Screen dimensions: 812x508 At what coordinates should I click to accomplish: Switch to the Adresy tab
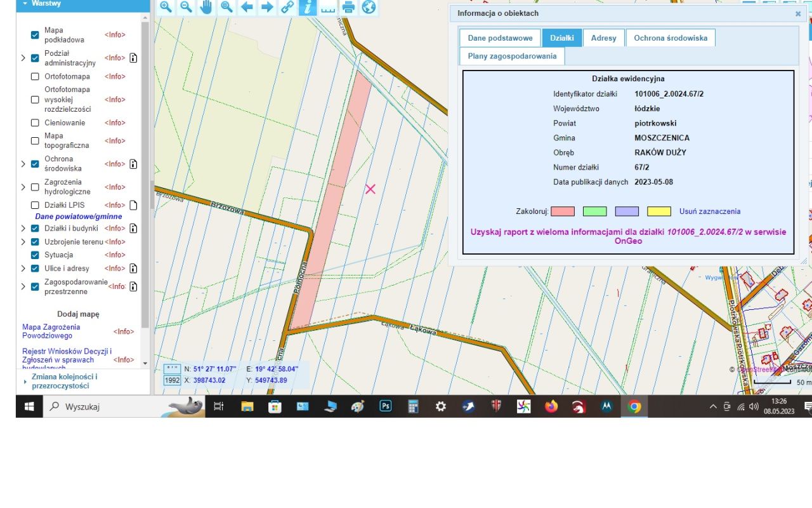pyautogui.click(x=603, y=38)
